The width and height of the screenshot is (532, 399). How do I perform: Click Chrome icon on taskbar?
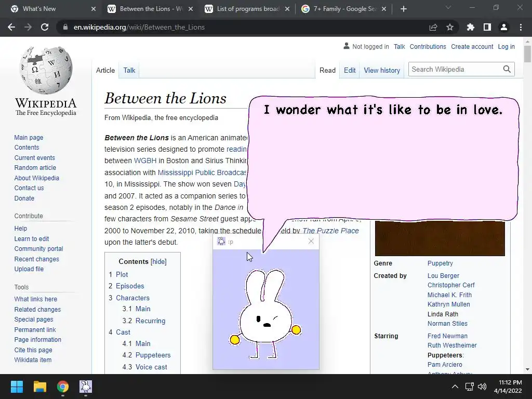[x=63, y=387]
